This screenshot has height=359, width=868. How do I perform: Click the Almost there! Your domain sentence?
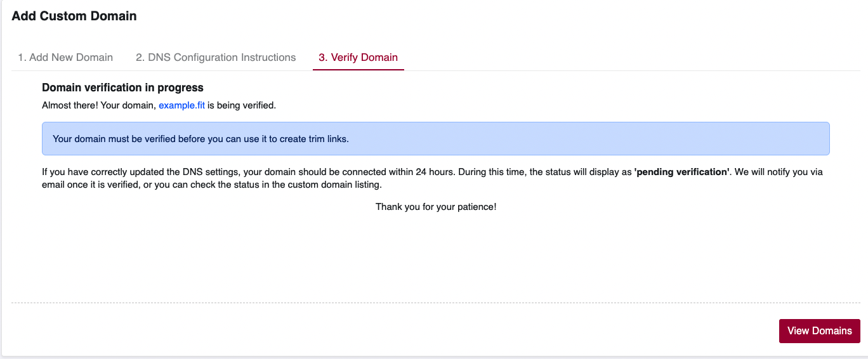click(159, 105)
